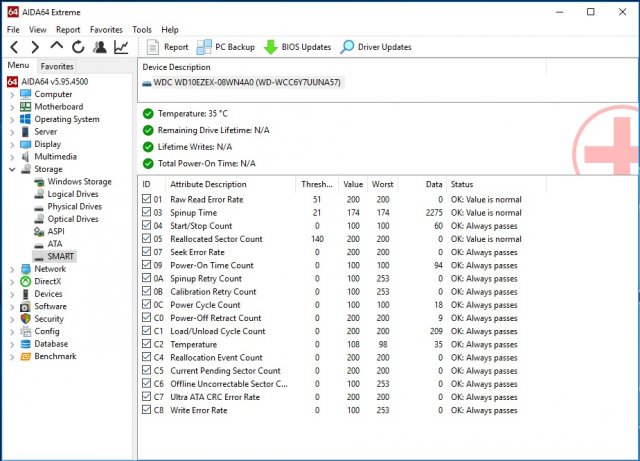Screen dimensions: 640x461
Task: Click the Refresh toolbar icon
Action: 78,47
